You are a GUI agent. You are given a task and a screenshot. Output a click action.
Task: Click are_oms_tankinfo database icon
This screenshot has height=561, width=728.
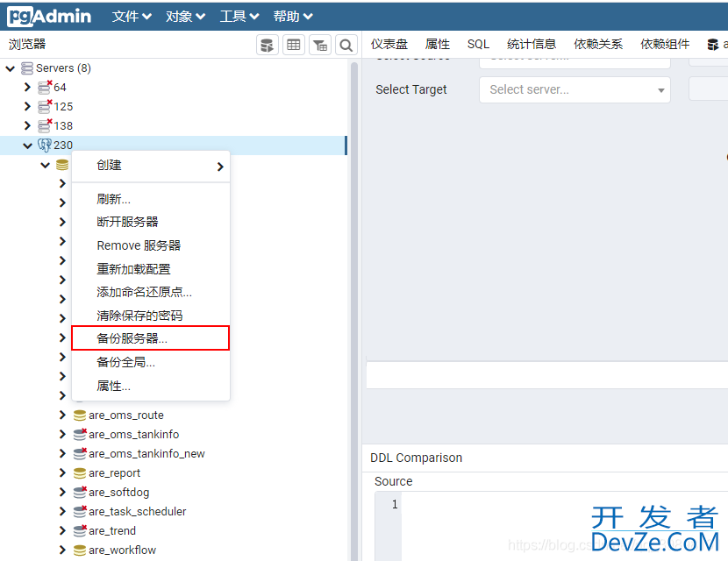click(x=80, y=434)
